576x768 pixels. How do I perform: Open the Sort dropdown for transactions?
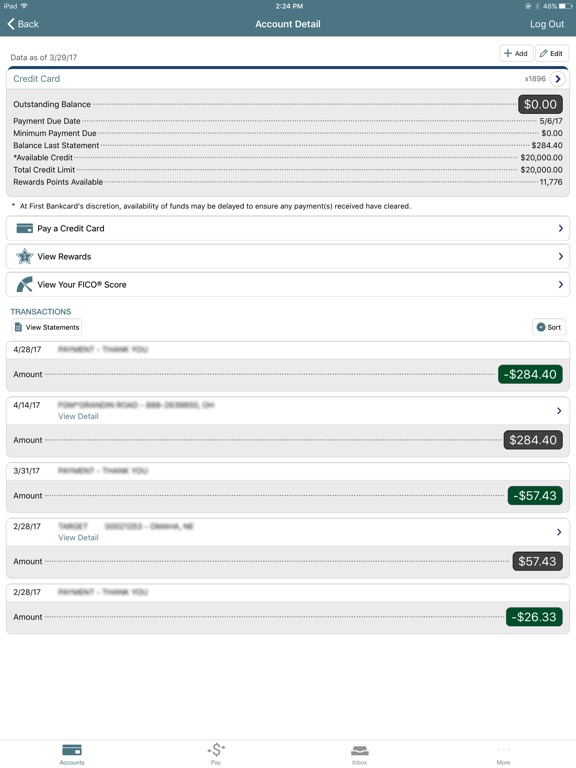(x=549, y=327)
